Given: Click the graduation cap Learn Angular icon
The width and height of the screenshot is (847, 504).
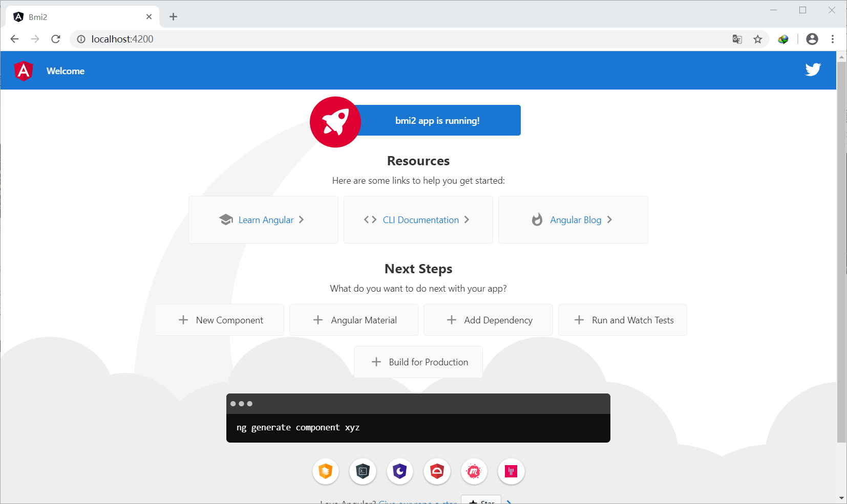Looking at the screenshot, I should 226,220.
